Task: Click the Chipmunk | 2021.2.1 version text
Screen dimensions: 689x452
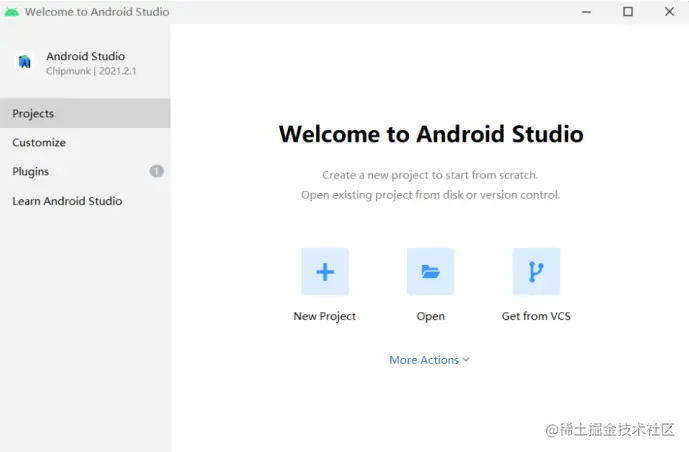Action: [x=91, y=71]
